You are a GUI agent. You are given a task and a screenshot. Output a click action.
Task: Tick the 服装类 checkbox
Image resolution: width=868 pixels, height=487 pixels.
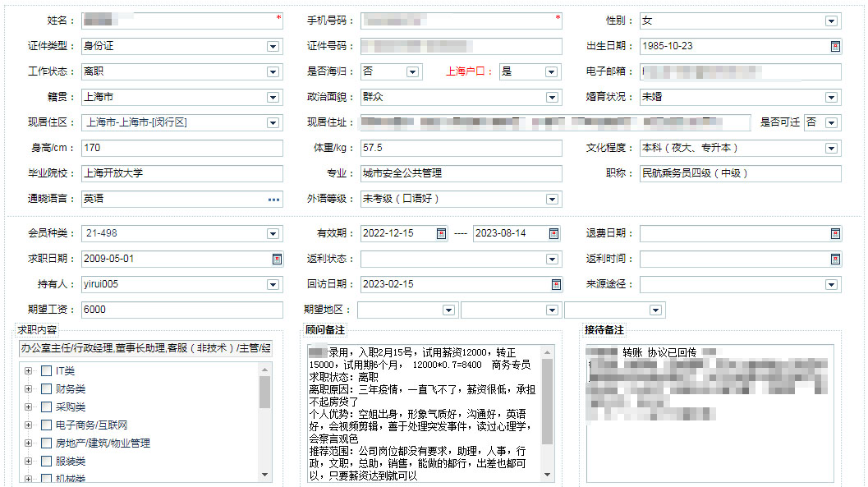(x=47, y=461)
